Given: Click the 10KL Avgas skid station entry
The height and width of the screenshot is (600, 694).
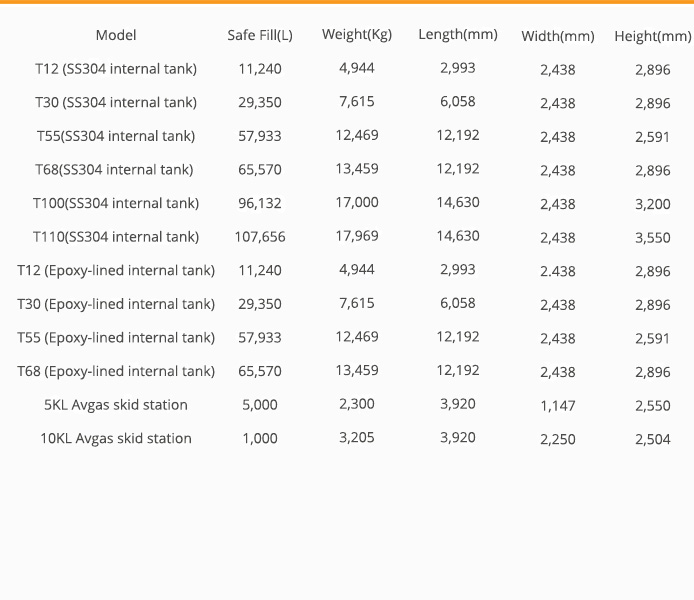Looking at the screenshot, I should [116, 438].
